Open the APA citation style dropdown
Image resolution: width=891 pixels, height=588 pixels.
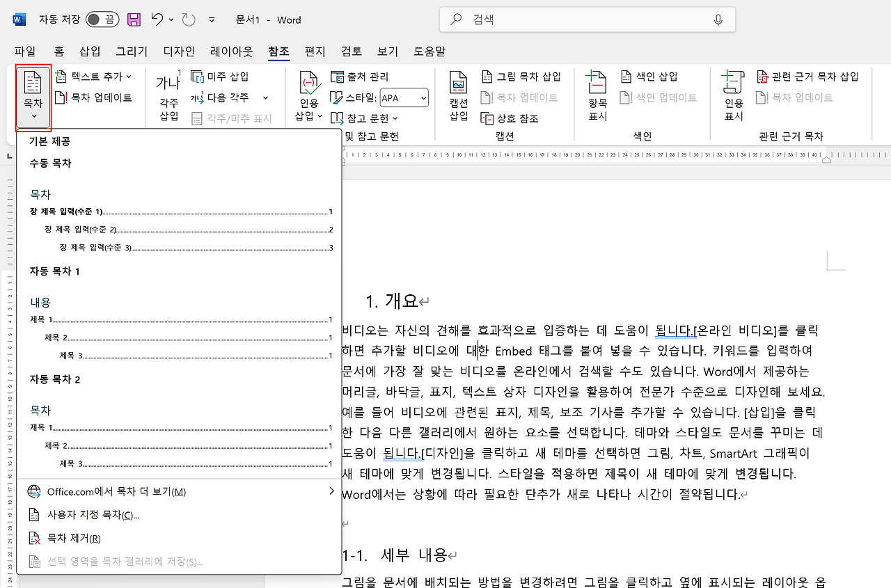[404, 97]
